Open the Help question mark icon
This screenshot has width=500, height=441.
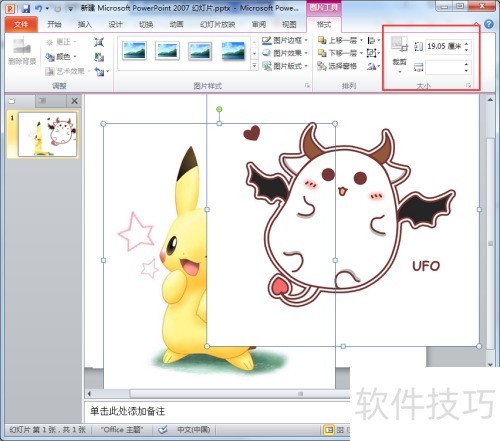click(x=489, y=24)
